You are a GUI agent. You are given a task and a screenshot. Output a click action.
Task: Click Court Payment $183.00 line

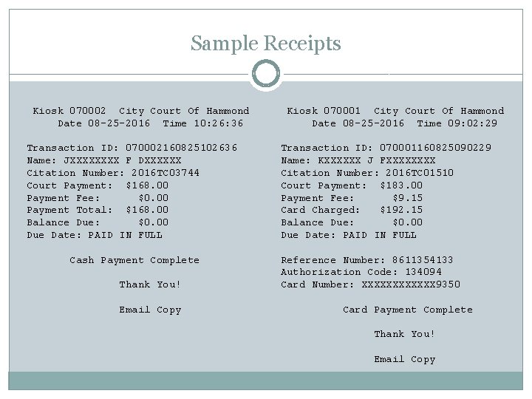pos(352,185)
